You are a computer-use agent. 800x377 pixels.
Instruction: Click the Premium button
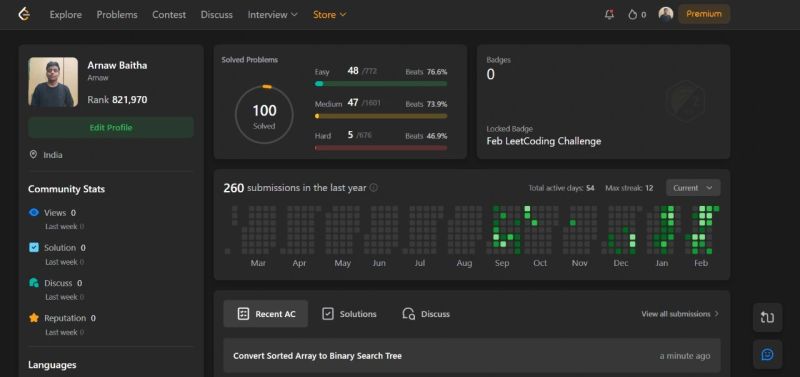704,14
